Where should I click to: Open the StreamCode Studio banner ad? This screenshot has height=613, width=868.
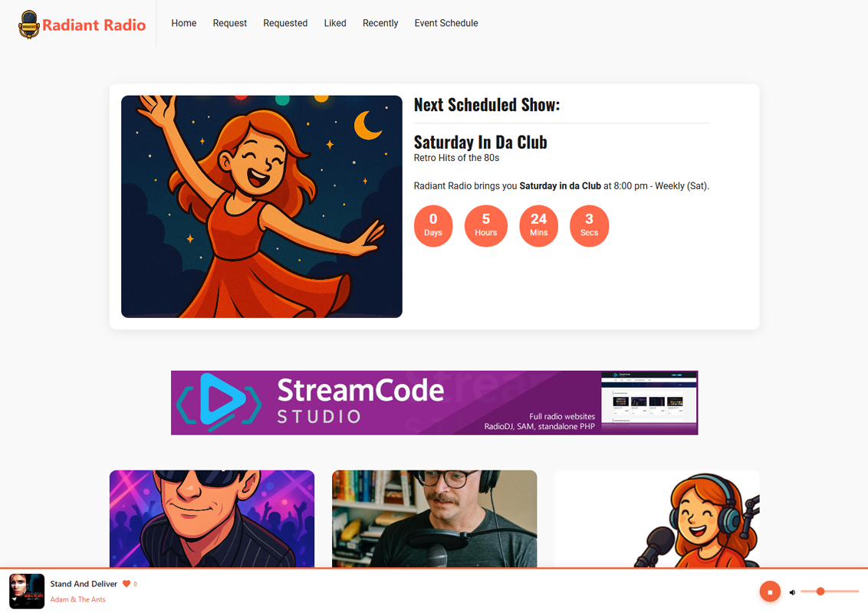coord(434,403)
